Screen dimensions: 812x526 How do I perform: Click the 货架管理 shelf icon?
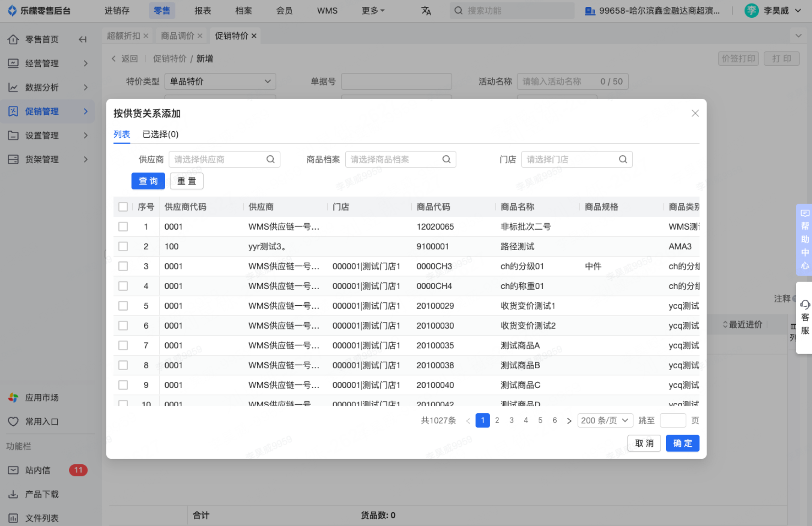click(13, 159)
